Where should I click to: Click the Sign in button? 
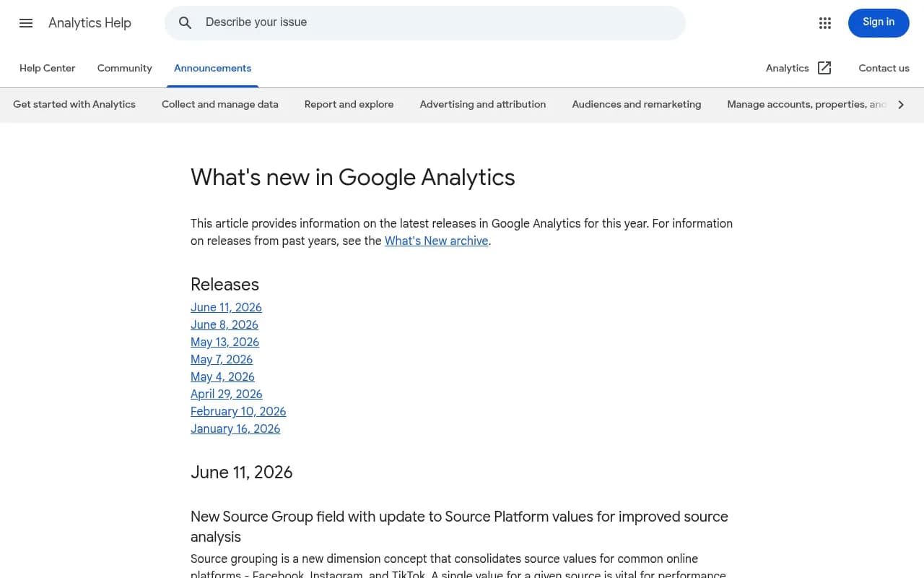[879, 23]
